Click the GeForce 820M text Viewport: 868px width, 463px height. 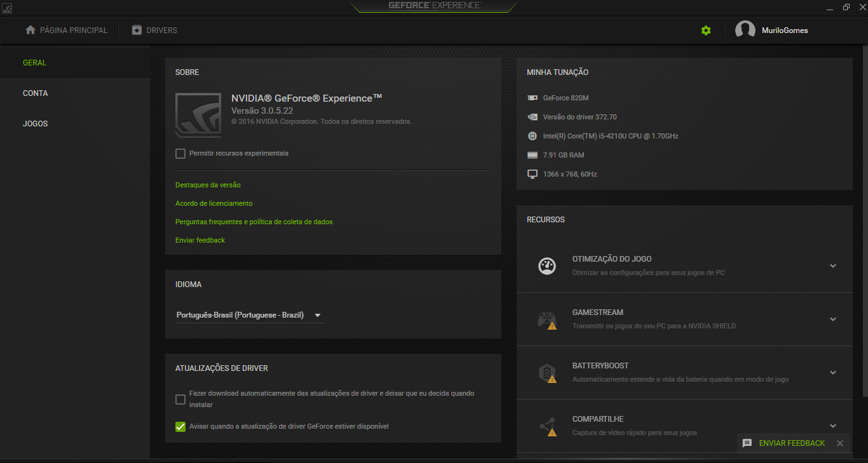pos(566,98)
